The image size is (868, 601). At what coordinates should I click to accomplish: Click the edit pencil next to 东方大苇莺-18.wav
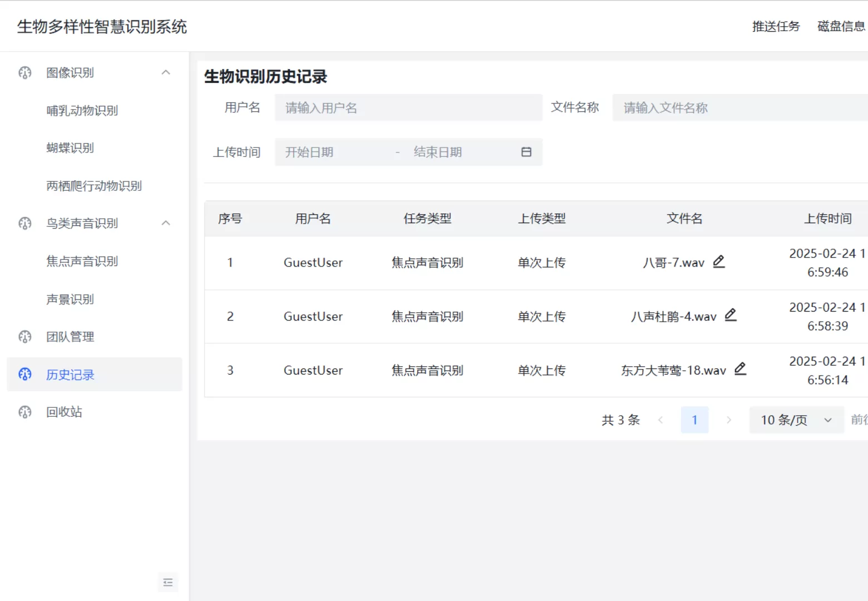click(740, 369)
